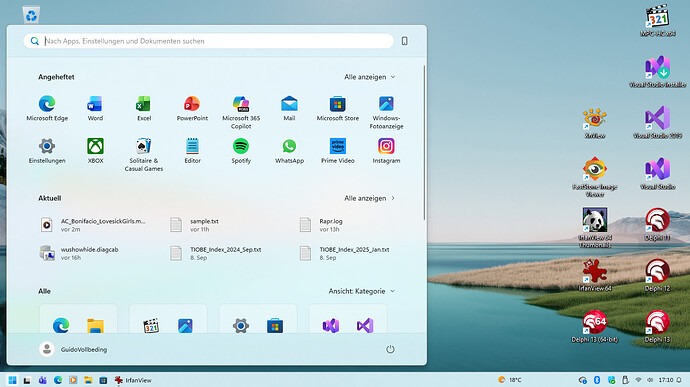Open recent file TIOBE_Index_2024_Sep.txt

click(x=216, y=253)
